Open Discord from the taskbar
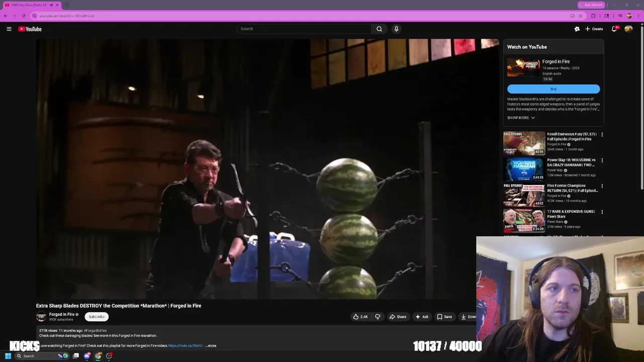The width and height of the screenshot is (644, 362). [87, 356]
